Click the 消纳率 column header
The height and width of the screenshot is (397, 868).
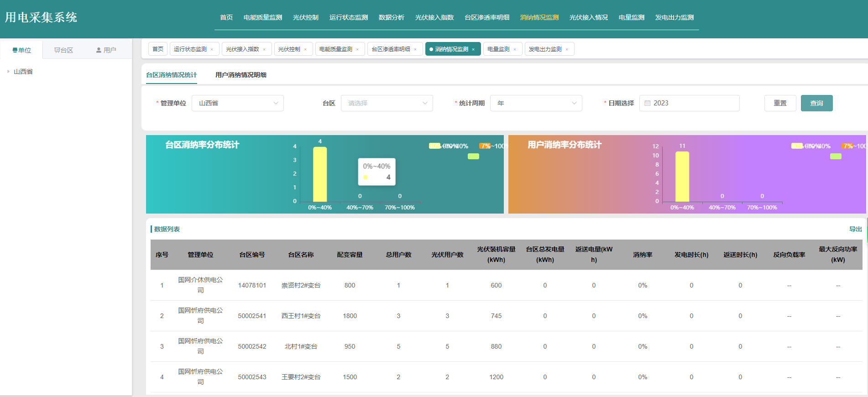coord(643,255)
